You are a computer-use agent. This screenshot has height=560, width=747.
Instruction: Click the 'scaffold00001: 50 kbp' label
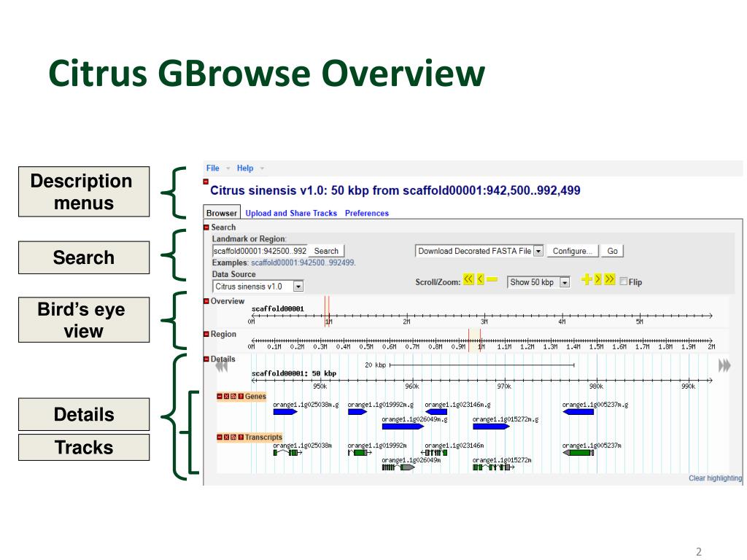pyautogui.click(x=294, y=373)
